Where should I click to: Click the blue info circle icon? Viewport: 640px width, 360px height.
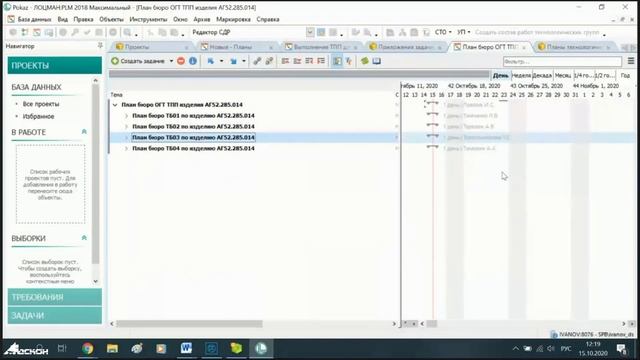click(193, 61)
